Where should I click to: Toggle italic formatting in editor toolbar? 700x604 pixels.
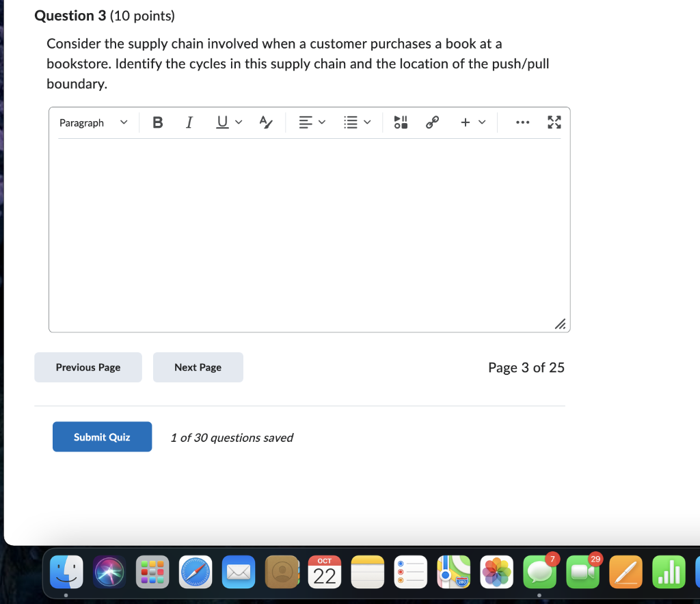(189, 122)
